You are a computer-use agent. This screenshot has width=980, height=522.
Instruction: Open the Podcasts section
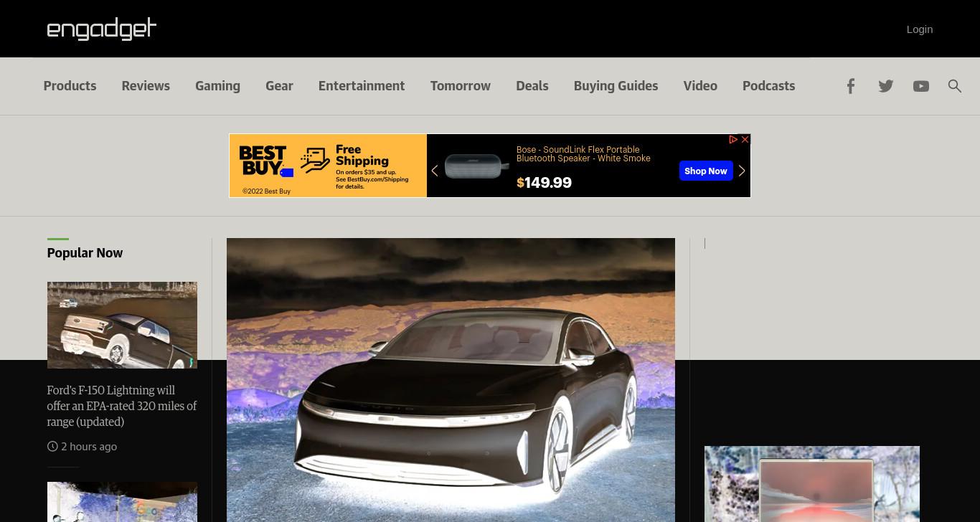(768, 86)
